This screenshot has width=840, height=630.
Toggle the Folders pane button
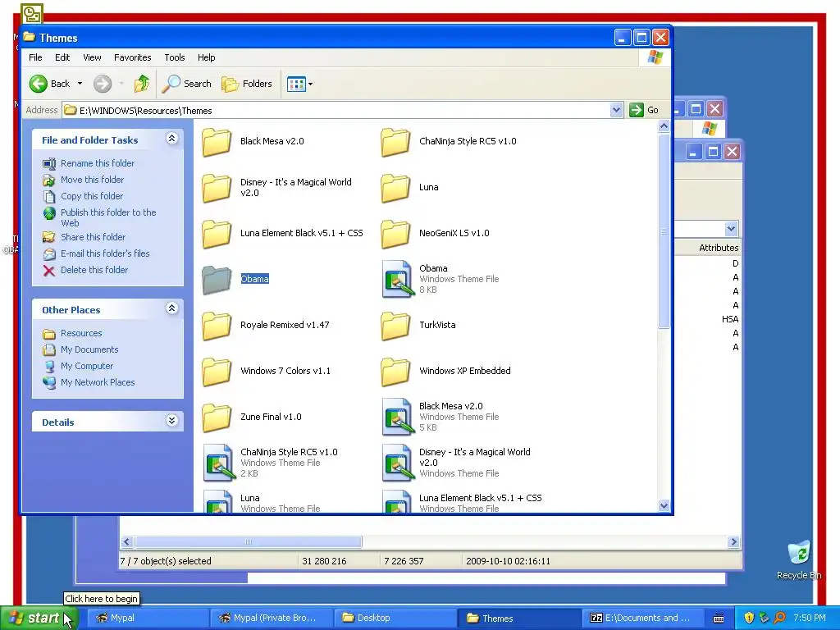[x=248, y=84]
